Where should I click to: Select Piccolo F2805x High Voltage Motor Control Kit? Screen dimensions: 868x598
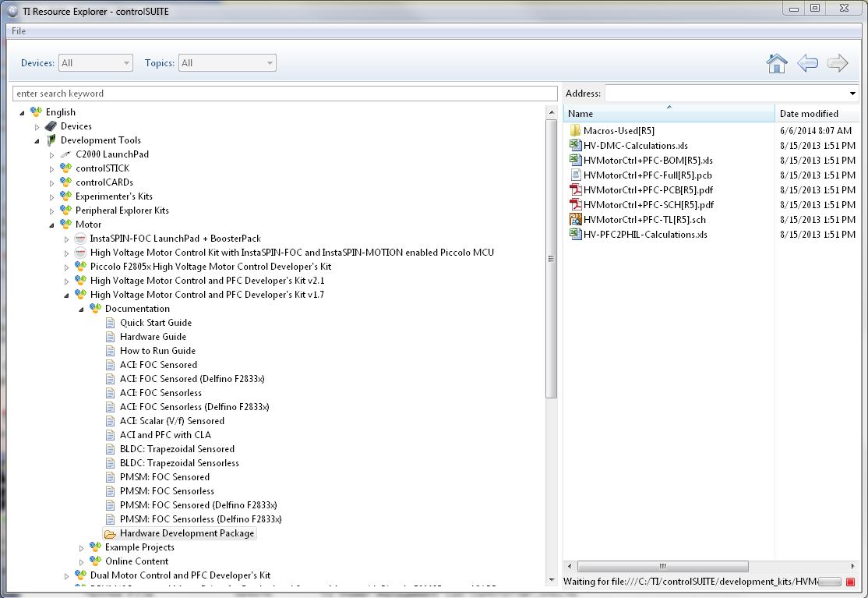[210, 267]
